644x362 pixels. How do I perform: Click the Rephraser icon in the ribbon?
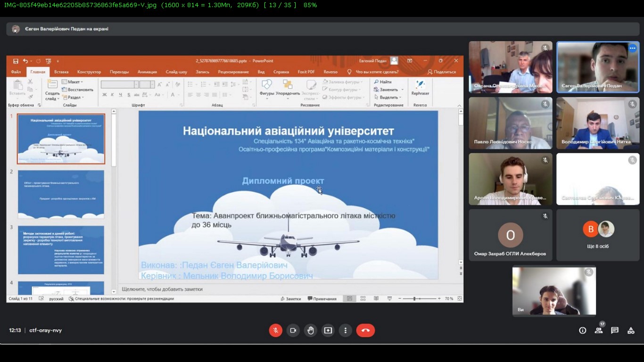coord(420,87)
